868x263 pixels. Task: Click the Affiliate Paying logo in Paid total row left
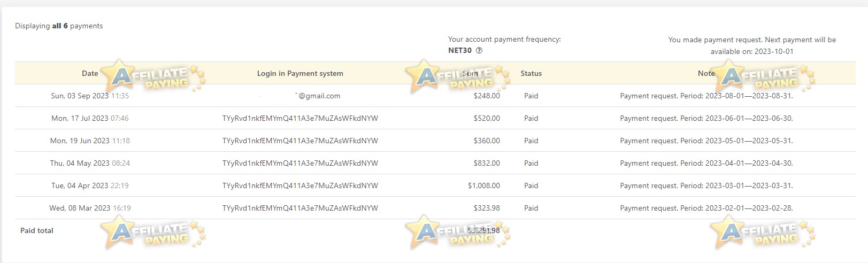point(153,232)
